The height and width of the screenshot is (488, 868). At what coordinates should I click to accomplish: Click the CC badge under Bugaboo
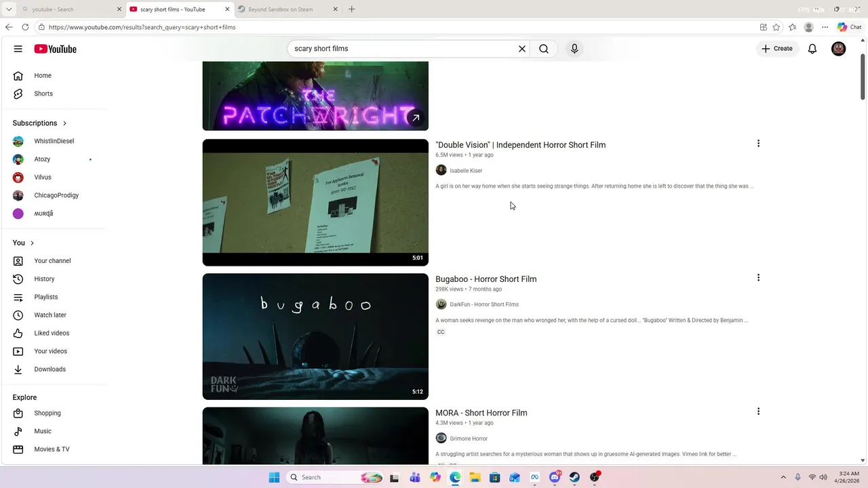click(441, 332)
